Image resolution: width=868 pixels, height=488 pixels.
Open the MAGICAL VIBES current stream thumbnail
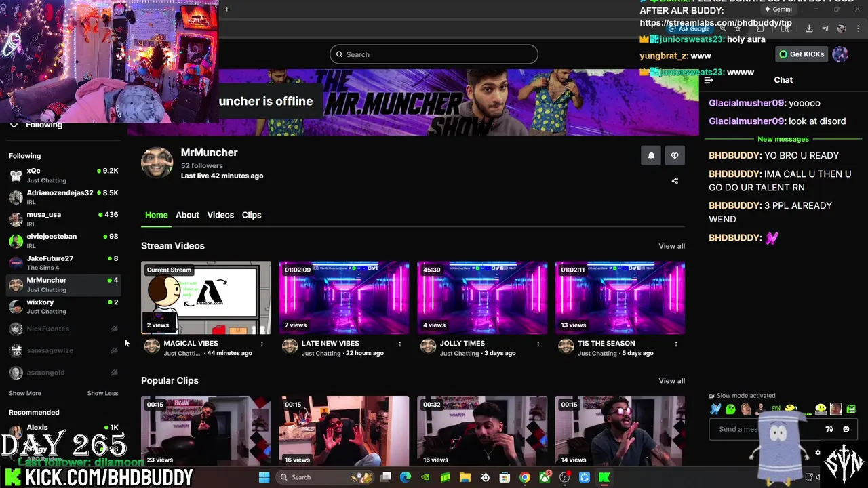[x=206, y=298]
